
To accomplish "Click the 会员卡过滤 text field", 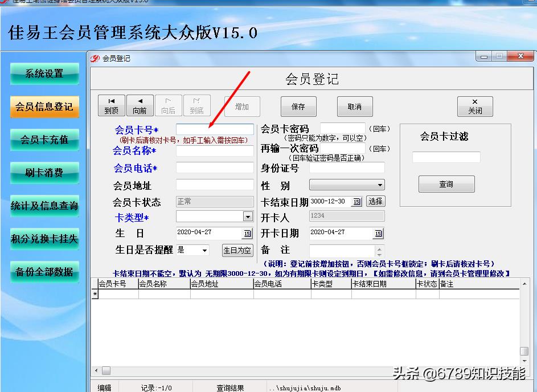I will pos(446,157).
